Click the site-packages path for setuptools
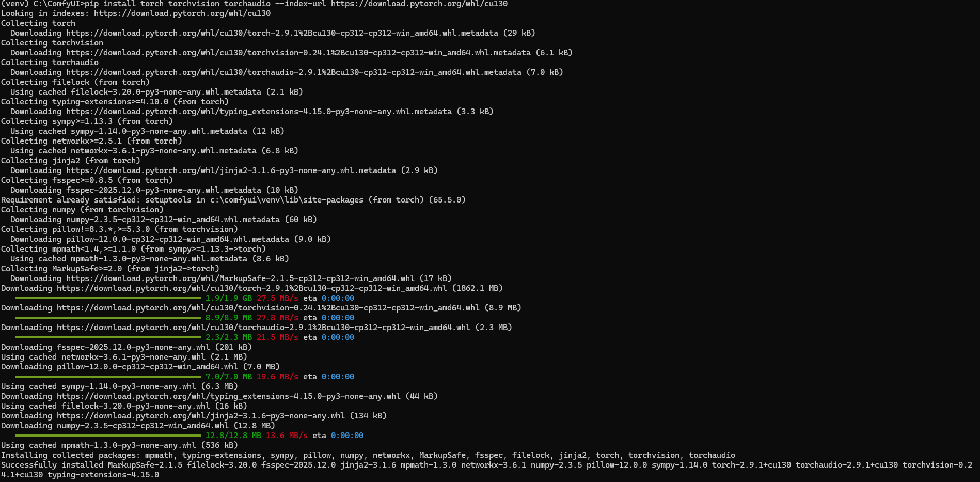This screenshot has height=482, width=980. (287, 200)
